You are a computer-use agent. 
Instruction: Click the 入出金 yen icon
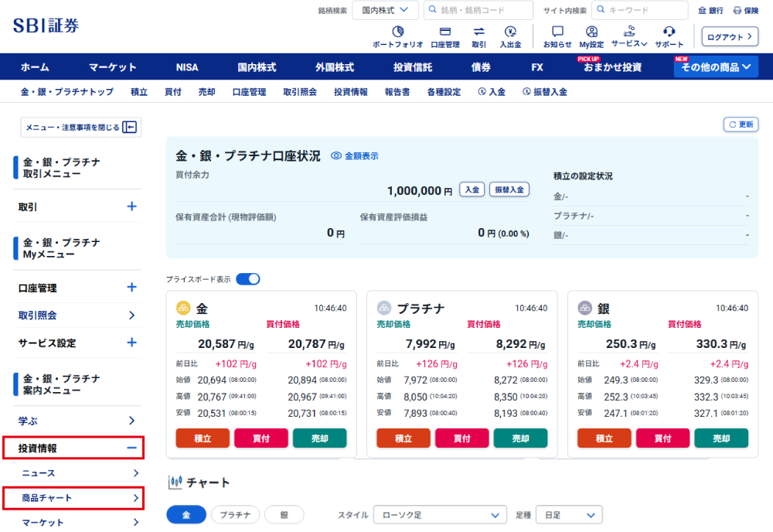point(510,32)
